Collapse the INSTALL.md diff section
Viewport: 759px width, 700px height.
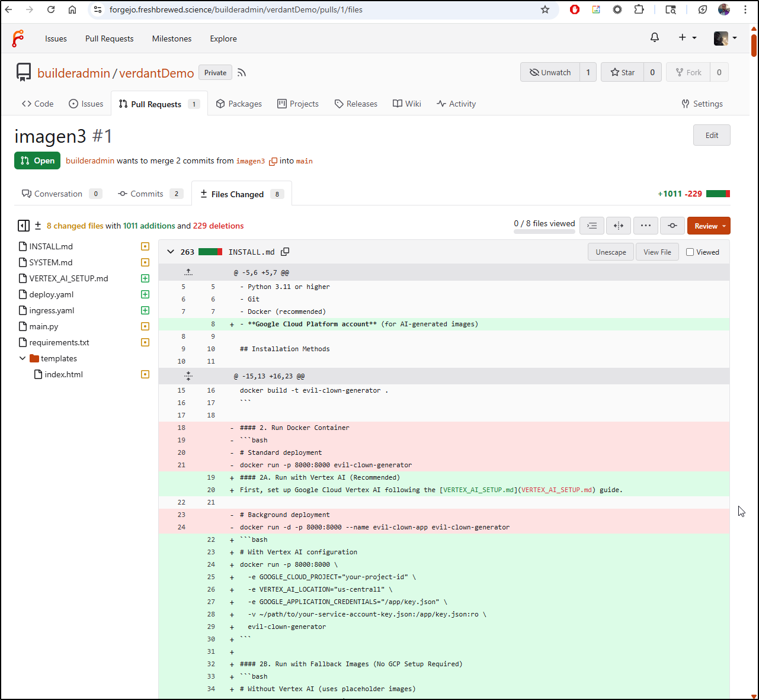[171, 252]
